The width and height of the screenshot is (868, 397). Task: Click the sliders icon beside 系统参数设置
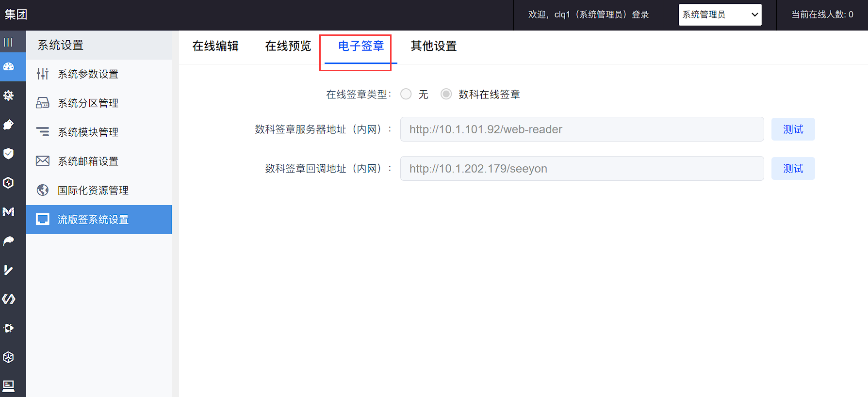pos(43,74)
